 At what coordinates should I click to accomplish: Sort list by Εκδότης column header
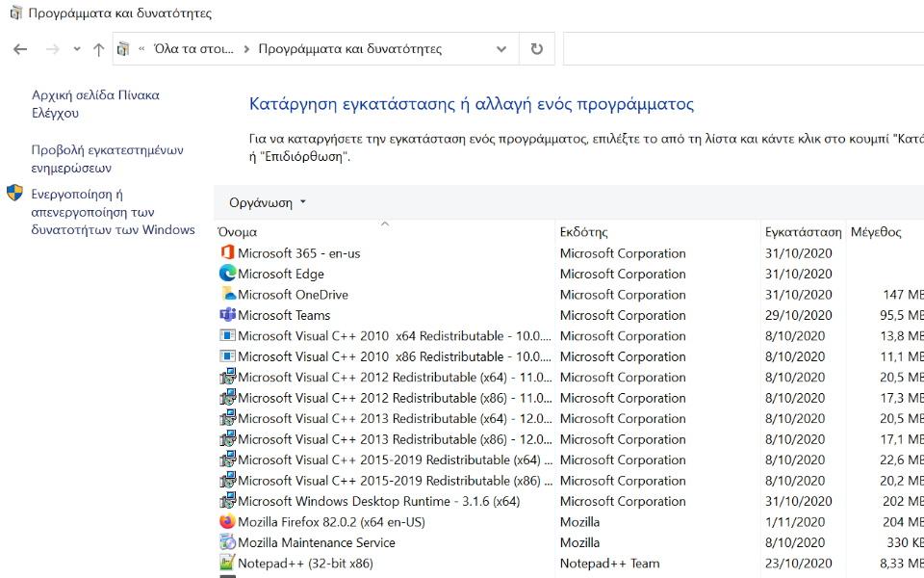click(584, 232)
